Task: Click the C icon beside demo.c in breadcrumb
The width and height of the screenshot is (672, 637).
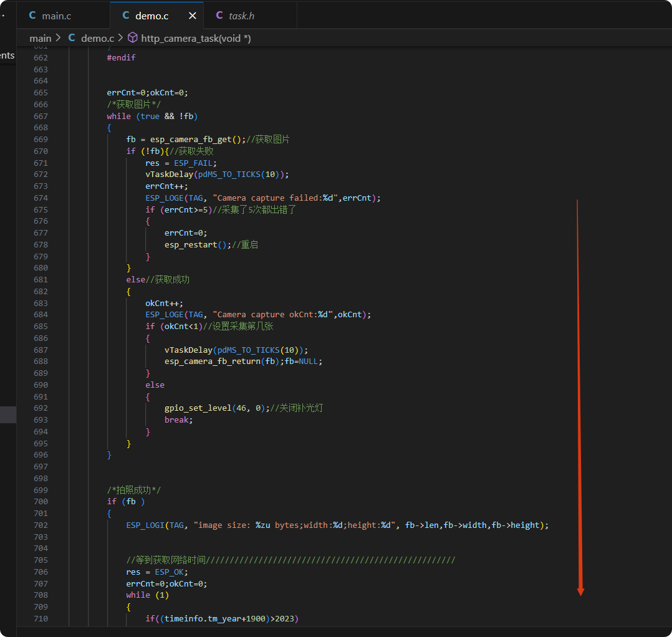Action: click(x=72, y=38)
